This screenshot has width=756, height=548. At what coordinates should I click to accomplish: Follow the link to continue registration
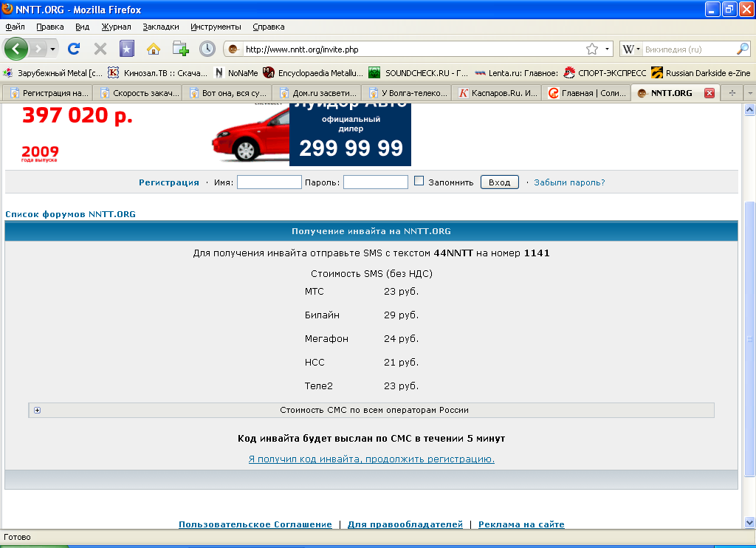pyautogui.click(x=371, y=459)
